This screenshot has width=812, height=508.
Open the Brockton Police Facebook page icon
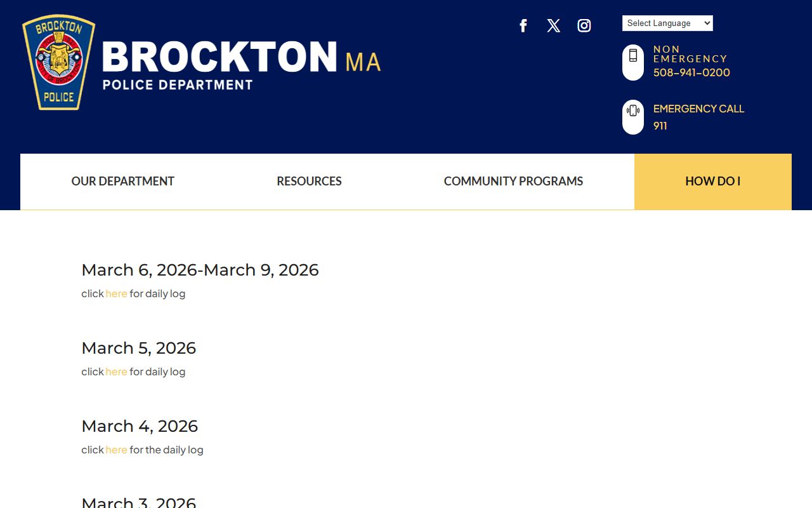523,25
